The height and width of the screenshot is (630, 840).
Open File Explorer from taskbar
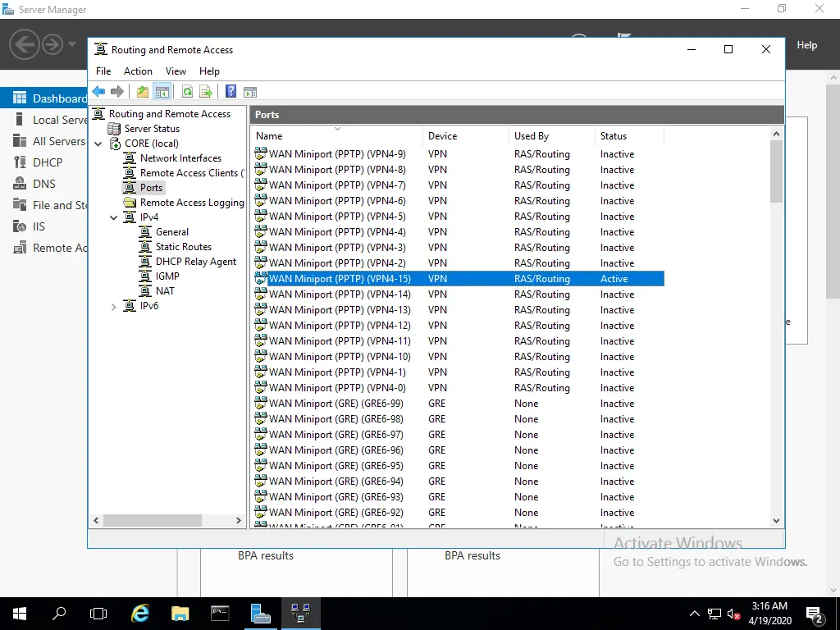[x=180, y=614]
